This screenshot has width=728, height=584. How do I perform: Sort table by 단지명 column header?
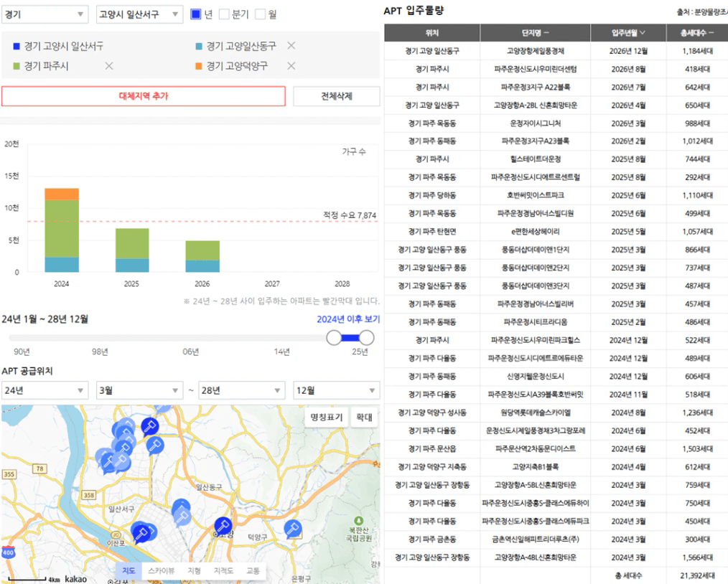536,32
